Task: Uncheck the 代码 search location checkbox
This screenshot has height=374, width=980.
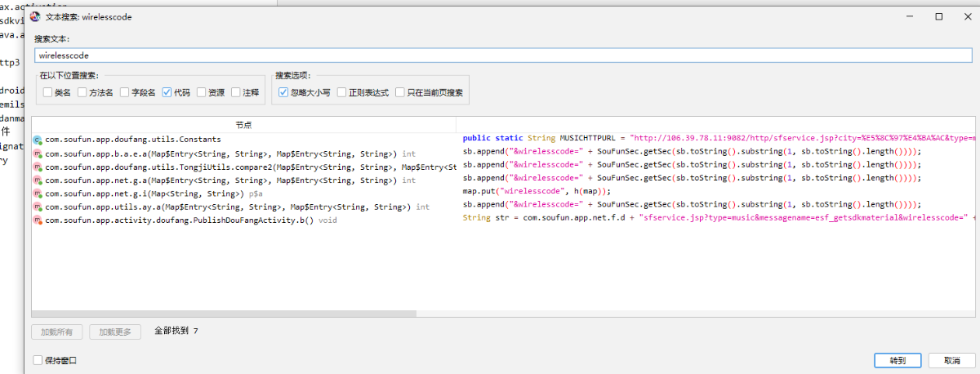Action: click(x=167, y=93)
